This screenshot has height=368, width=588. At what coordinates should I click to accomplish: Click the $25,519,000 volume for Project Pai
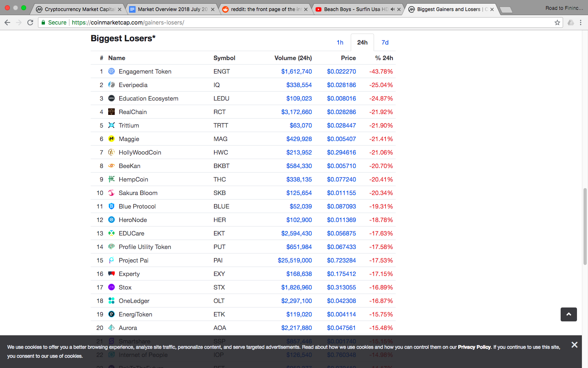[x=295, y=260]
